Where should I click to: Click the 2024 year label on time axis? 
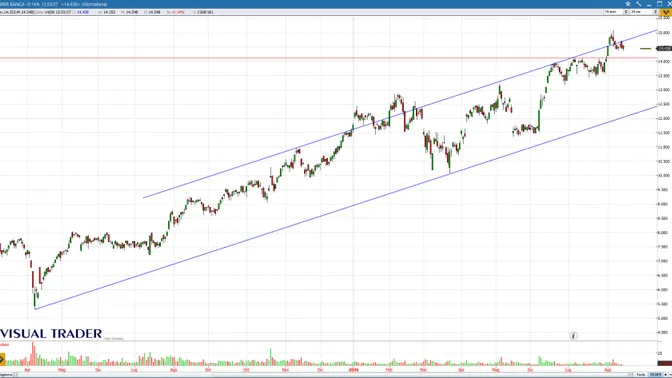click(x=353, y=369)
